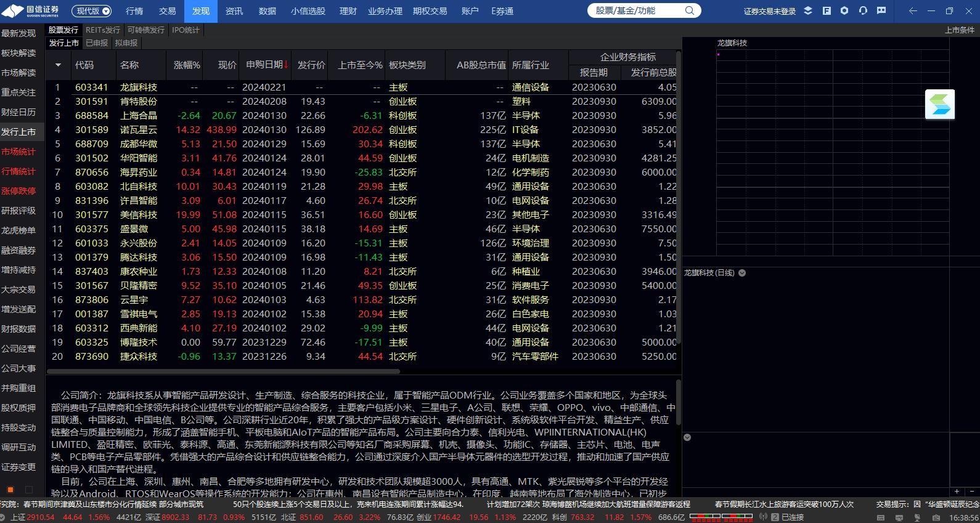Click the plus zoom button under chart
980x523 pixels.
point(957,492)
